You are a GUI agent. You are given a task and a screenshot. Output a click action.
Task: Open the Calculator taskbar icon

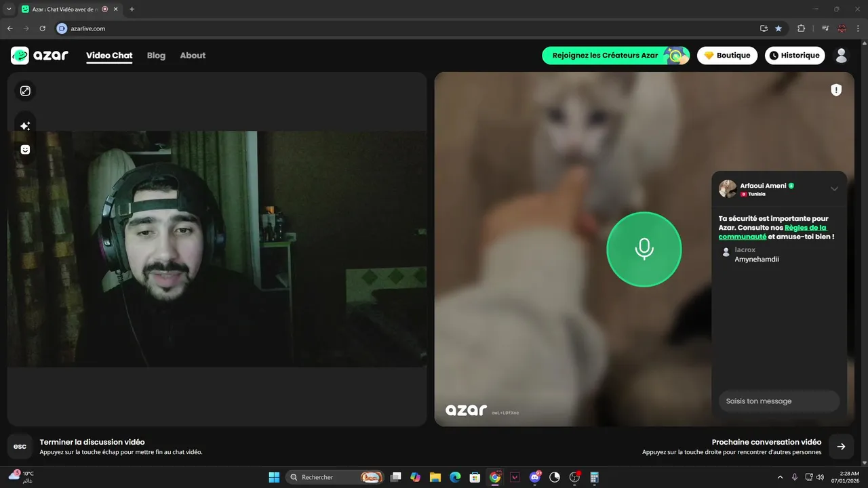[594, 477]
